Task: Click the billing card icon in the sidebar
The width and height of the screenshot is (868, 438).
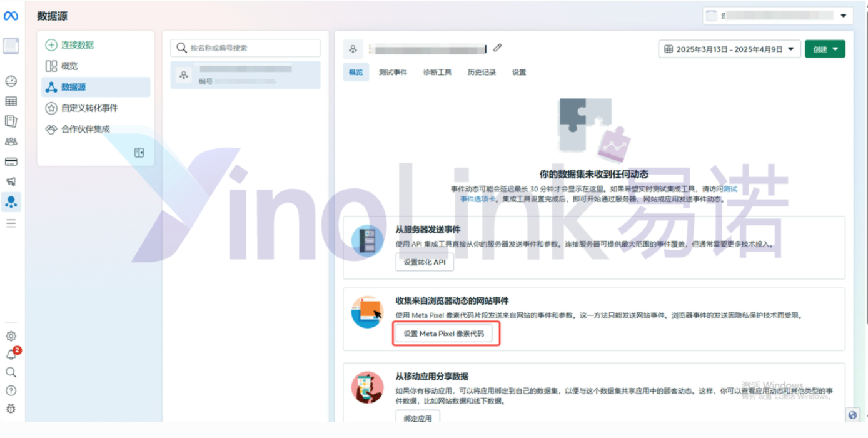Action: 11,161
